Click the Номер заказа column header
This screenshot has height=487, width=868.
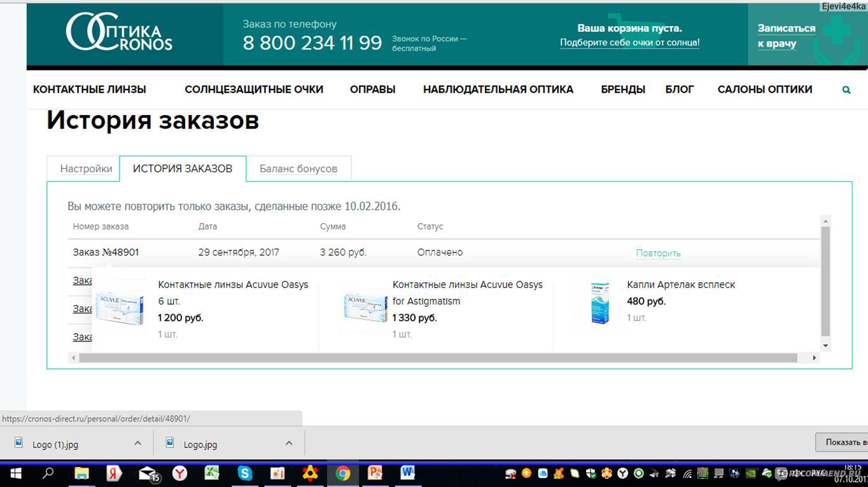point(101,226)
